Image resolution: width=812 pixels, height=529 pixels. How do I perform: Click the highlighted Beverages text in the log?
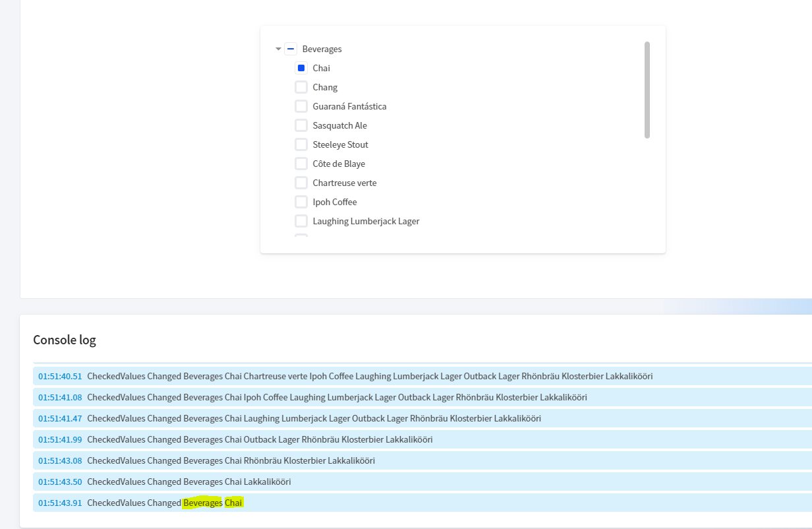point(202,503)
